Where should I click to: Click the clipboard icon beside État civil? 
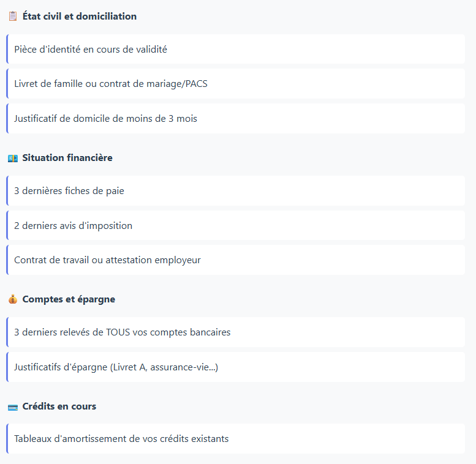12,17
